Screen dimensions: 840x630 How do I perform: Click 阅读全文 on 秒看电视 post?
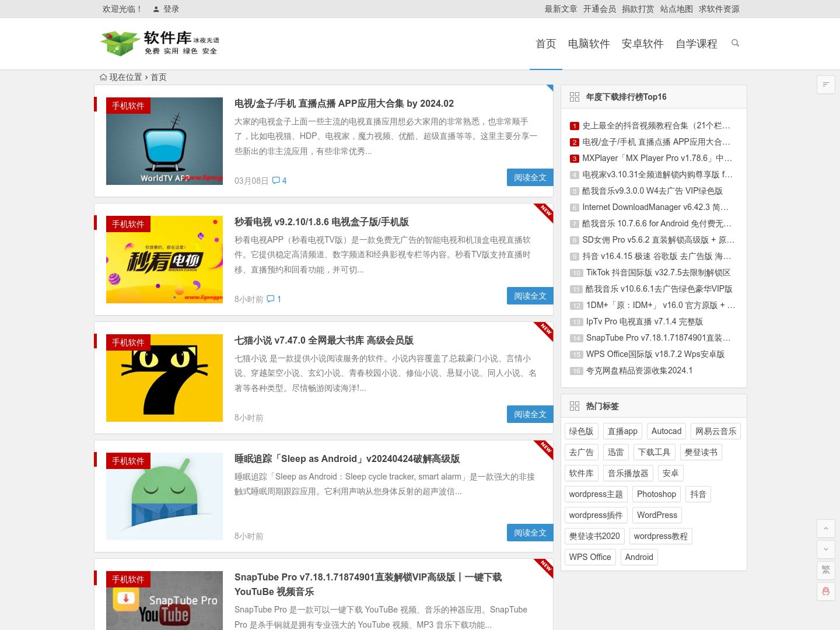point(530,296)
